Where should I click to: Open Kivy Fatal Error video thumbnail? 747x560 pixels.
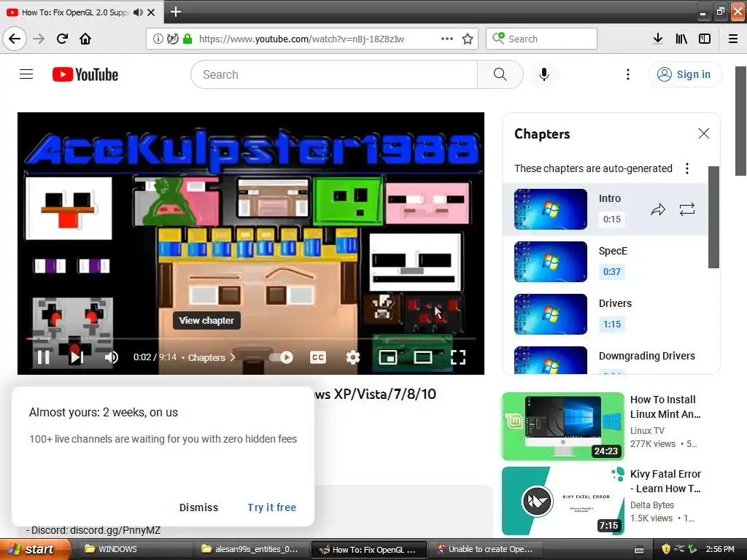[x=562, y=501]
